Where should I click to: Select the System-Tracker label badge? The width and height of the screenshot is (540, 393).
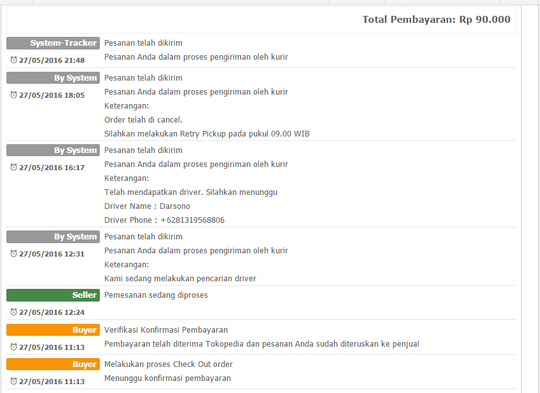coord(53,43)
